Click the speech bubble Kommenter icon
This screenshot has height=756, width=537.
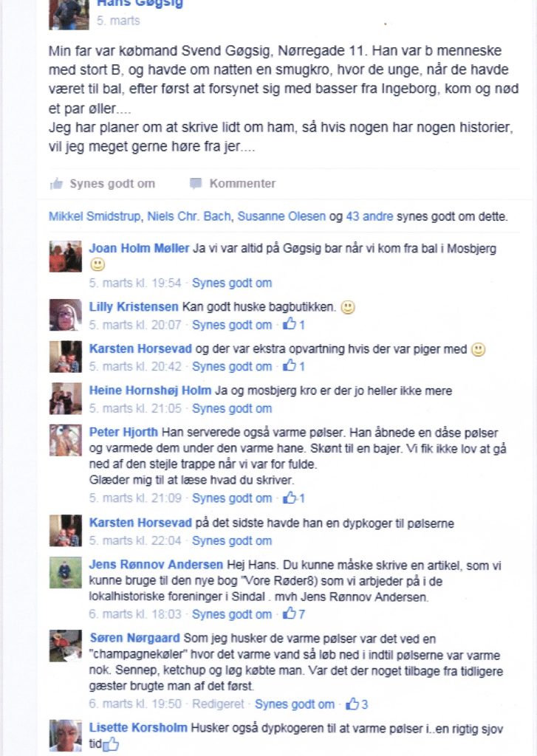click(x=196, y=183)
